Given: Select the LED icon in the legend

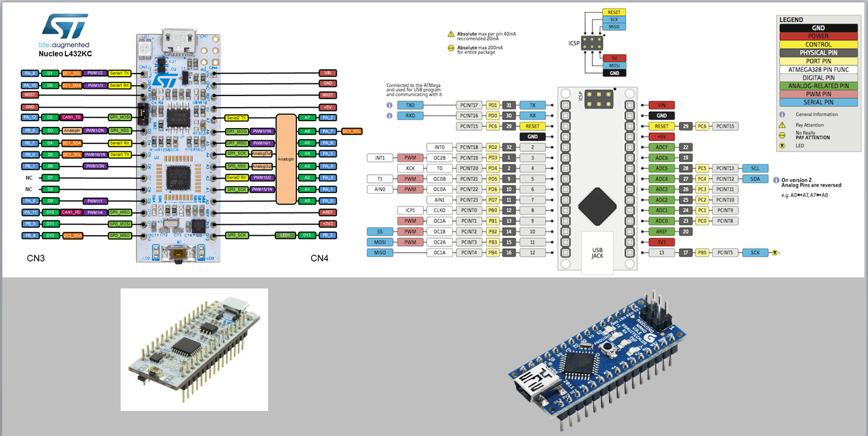Looking at the screenshot, I should pos(782,145).
